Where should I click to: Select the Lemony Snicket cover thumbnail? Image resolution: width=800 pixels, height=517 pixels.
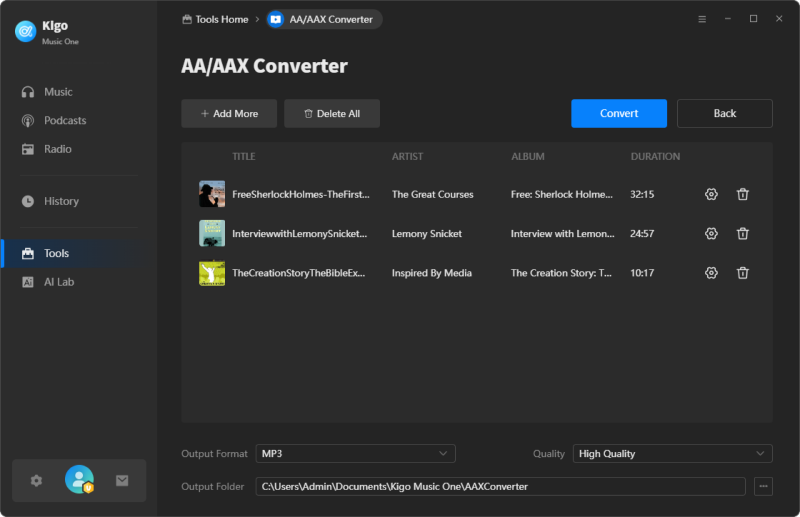[212, 233]
